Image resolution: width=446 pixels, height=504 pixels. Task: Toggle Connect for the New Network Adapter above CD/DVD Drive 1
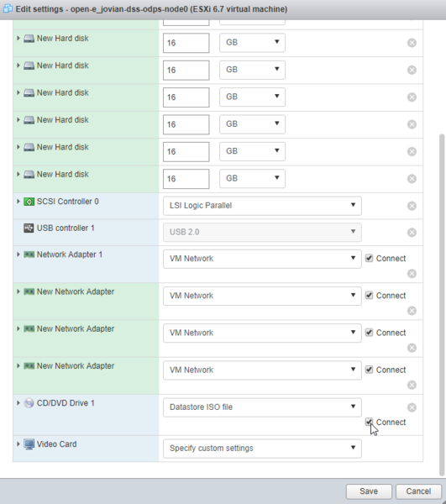369,370
